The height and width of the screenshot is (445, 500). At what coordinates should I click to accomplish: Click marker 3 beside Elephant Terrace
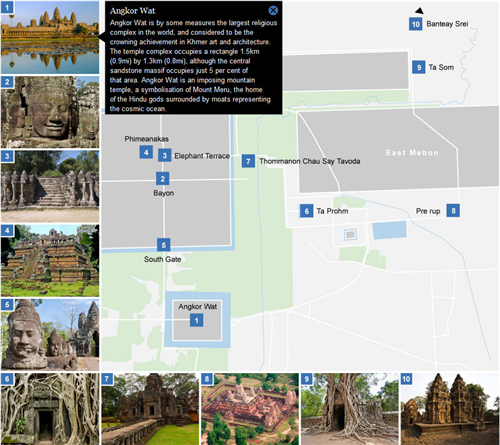[x=165, y=155]
